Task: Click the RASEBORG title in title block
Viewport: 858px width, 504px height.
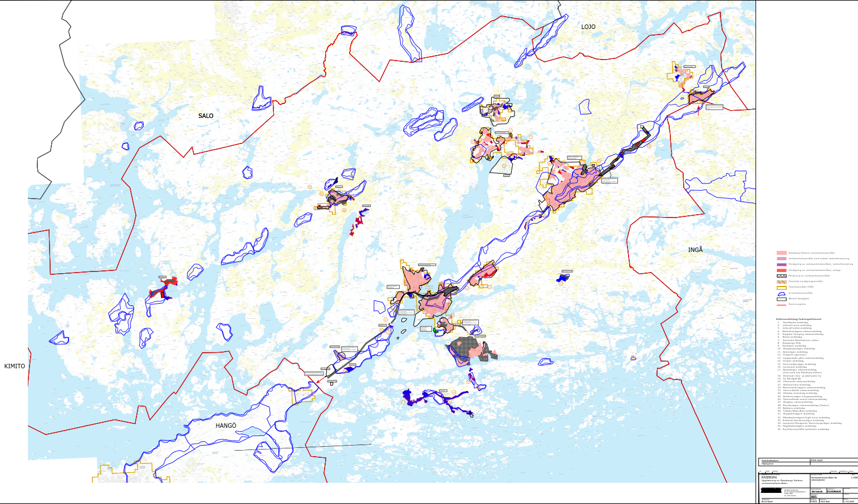Action: (x=769, y=477)
